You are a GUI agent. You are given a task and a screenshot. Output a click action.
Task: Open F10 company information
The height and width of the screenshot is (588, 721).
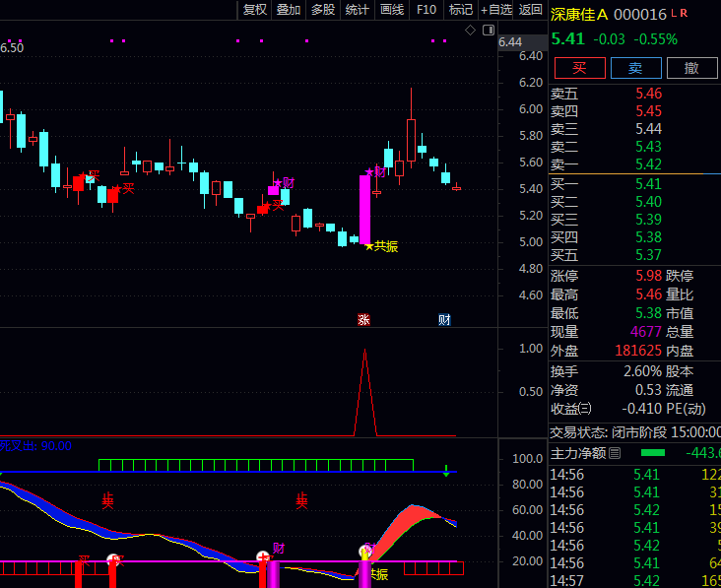click(426, 10)
